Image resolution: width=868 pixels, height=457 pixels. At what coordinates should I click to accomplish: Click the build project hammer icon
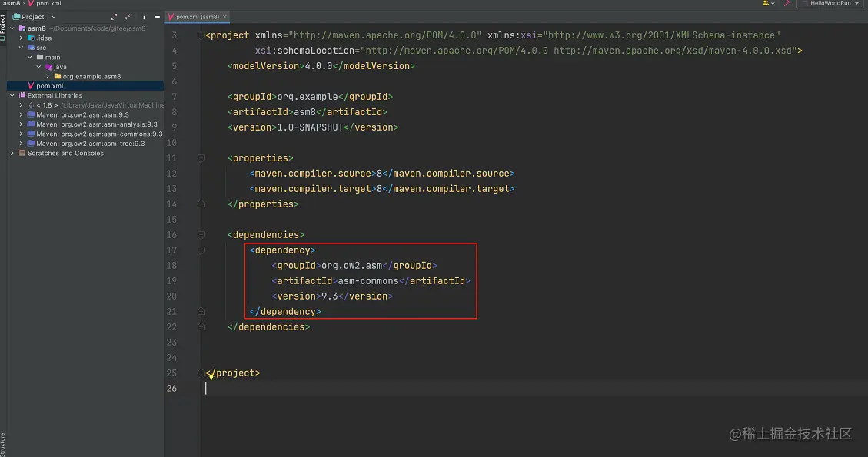(x=787, y=3)
